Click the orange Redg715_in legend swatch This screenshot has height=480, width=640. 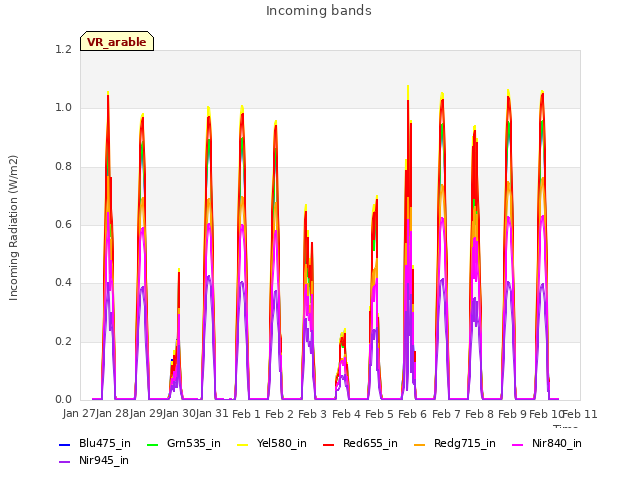[420, 444]
